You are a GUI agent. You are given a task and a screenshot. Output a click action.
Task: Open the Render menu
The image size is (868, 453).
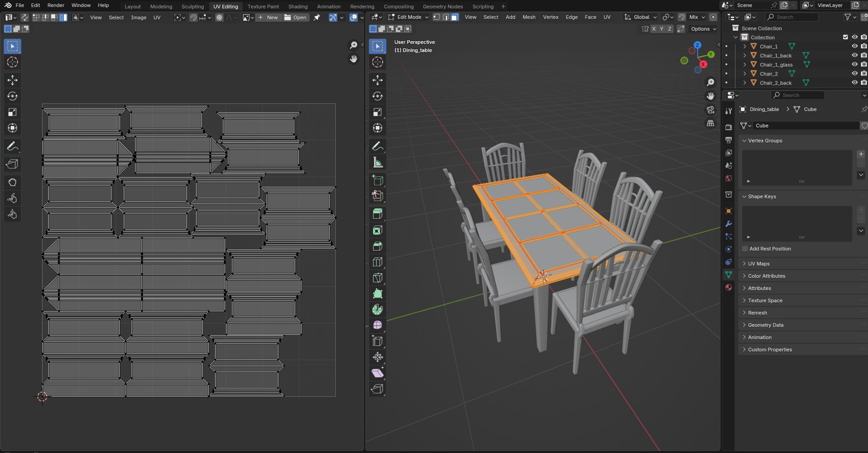[x=56, y=5]
